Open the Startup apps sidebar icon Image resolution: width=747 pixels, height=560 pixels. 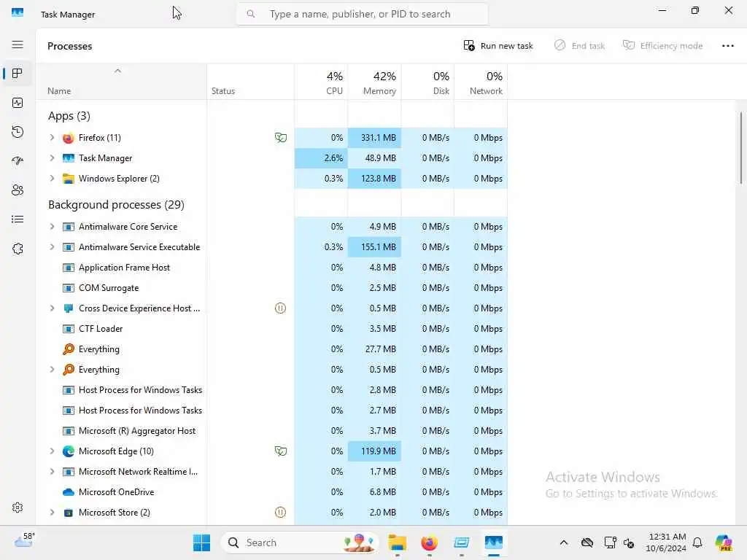18,161
